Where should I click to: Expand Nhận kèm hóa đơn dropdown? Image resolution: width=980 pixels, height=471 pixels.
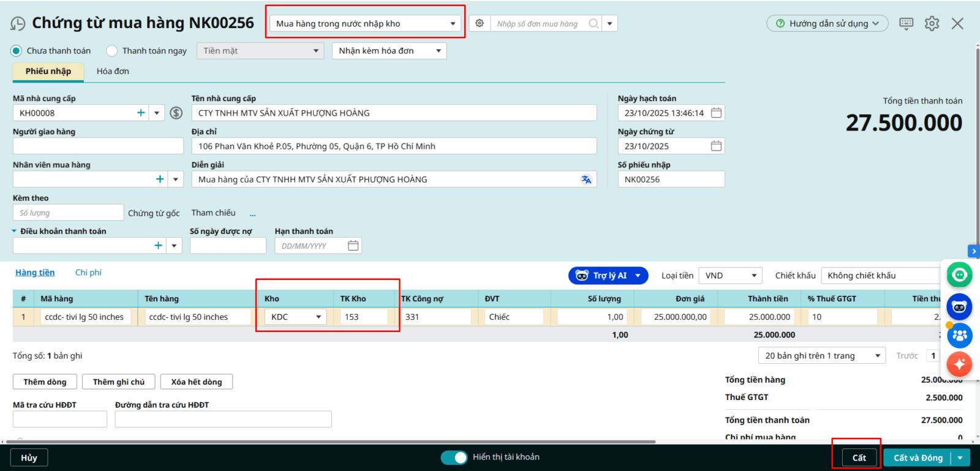(x=388, y=51)
